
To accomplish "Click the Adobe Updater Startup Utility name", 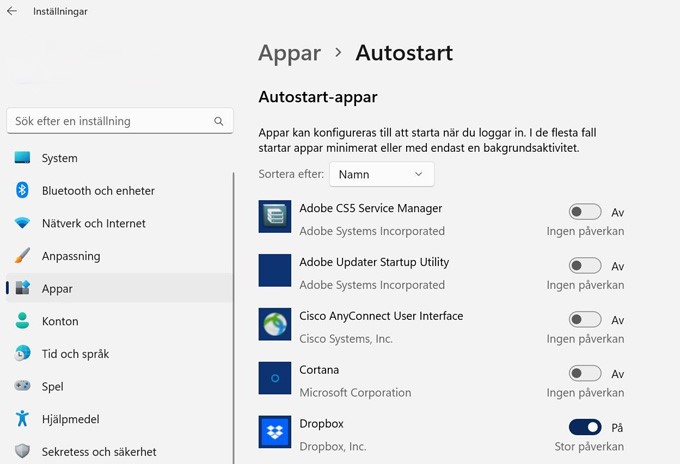I will 374,262.
